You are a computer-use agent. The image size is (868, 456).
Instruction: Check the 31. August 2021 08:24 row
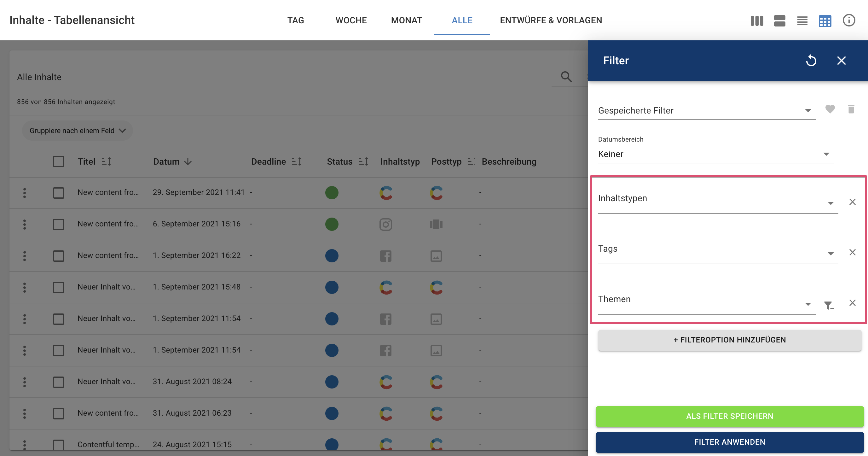[x=59, y=382]
